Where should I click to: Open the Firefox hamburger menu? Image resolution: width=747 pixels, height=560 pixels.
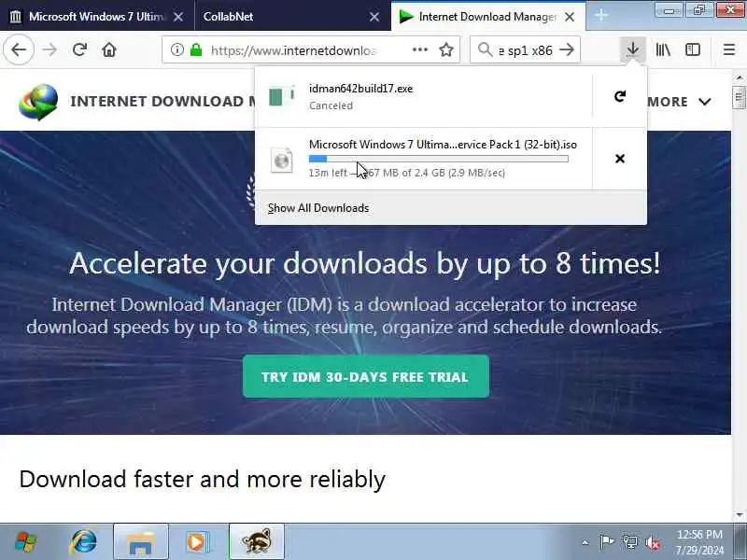point(729,49)
